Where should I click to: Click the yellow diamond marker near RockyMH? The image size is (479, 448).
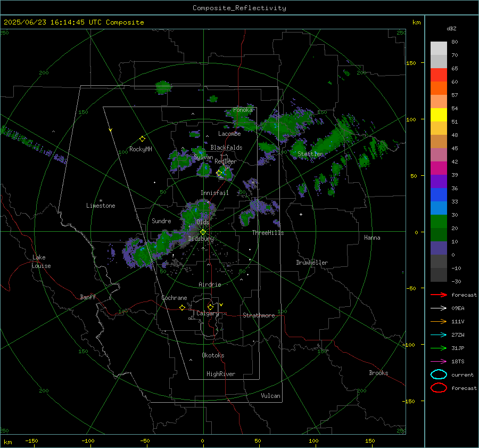click(x=142, y=139)
